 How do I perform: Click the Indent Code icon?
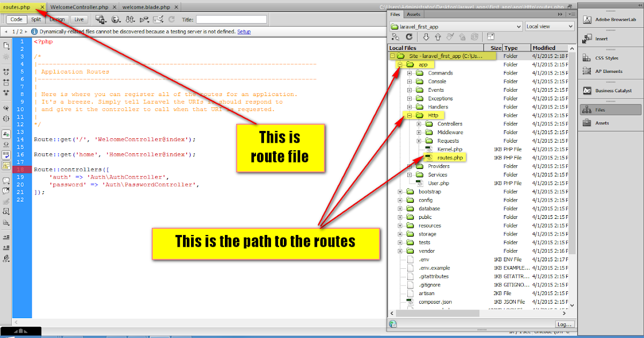pos(6,237)
